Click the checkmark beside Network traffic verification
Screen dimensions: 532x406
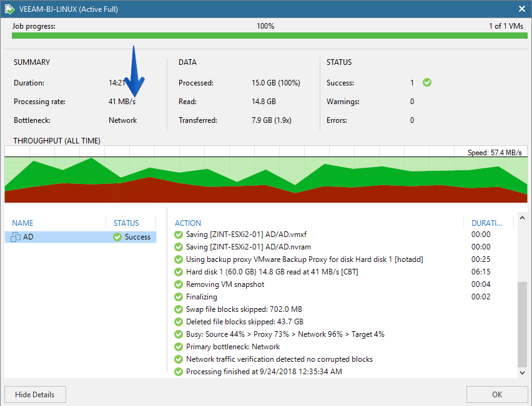tap(179, 359)
